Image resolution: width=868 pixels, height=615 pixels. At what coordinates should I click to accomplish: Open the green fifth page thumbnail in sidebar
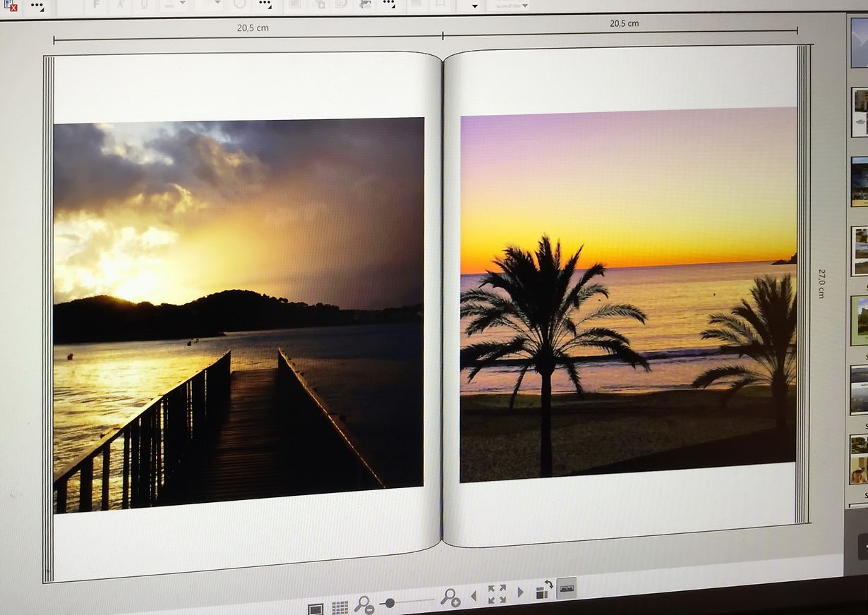point(859,320)
